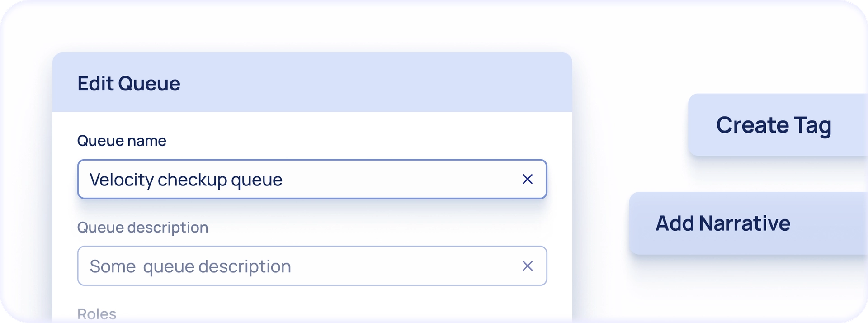Select the text 'Velocity checkup queue'
868x323 pixels.
[186, 179]
